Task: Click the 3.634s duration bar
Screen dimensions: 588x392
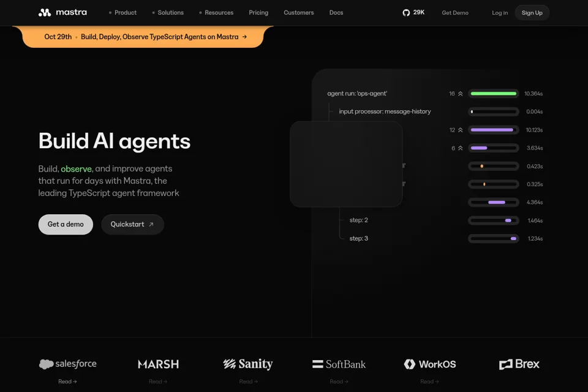Action: [494, 148]
